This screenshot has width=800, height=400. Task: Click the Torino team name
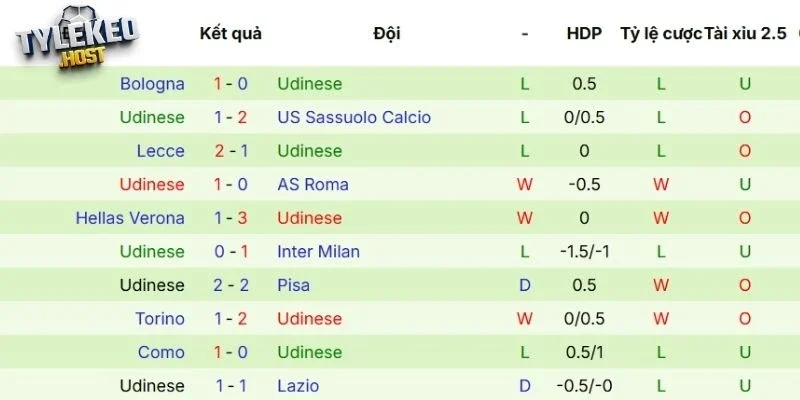(160, 318)
